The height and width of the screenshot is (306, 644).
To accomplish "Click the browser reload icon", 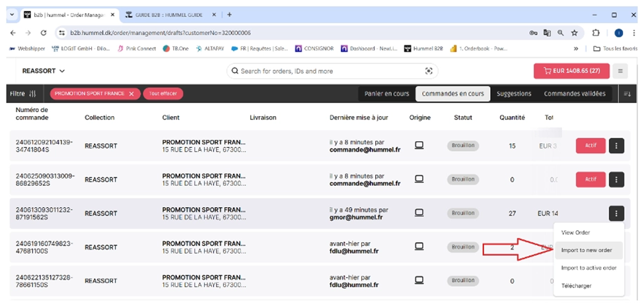I will click(x=44, y=32).
